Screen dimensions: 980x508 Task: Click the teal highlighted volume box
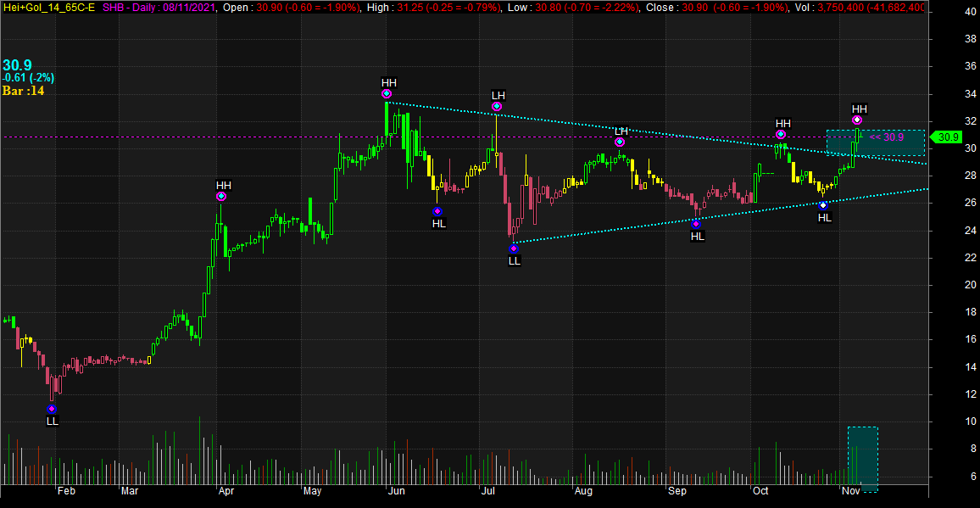click(x=862, y=459)
